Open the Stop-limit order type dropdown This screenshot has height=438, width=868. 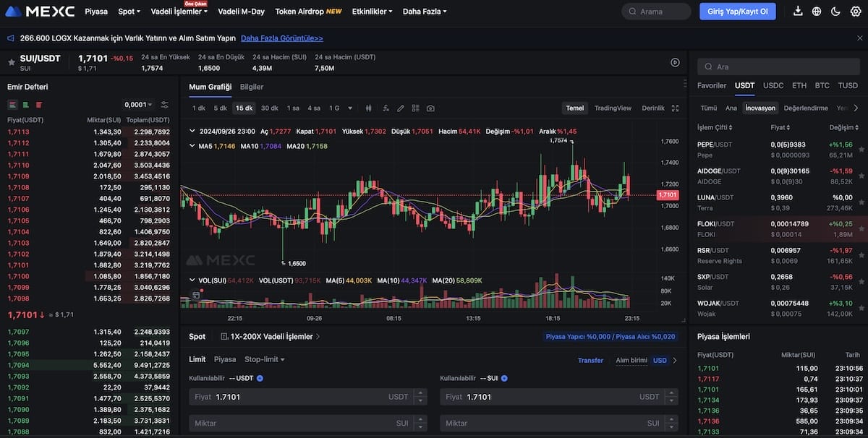[264, 359]
